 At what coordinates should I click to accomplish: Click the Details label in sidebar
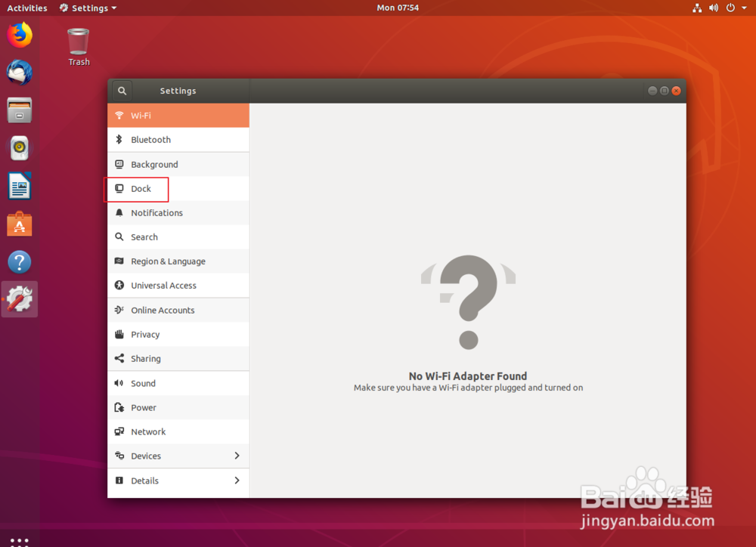144,480
